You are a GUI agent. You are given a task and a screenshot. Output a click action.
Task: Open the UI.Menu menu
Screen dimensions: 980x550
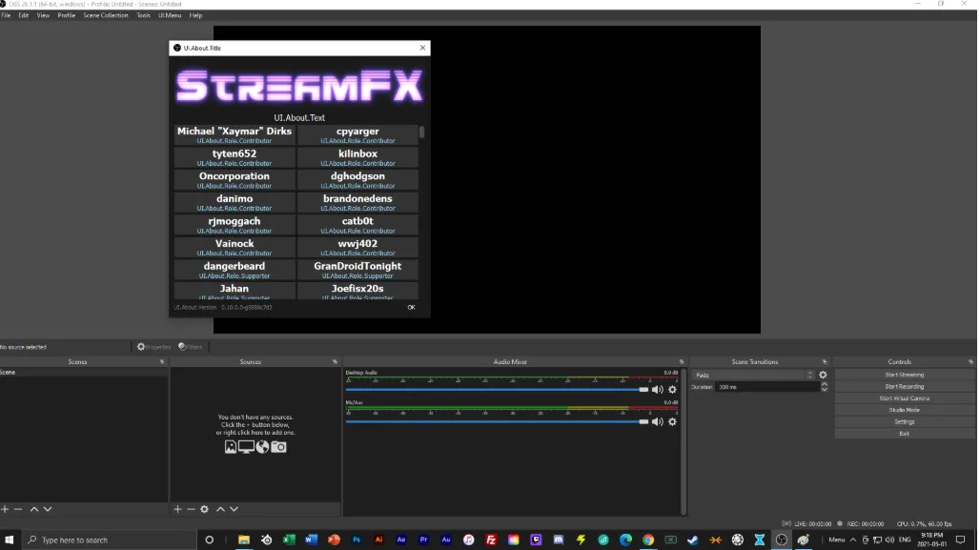point(170,15)
